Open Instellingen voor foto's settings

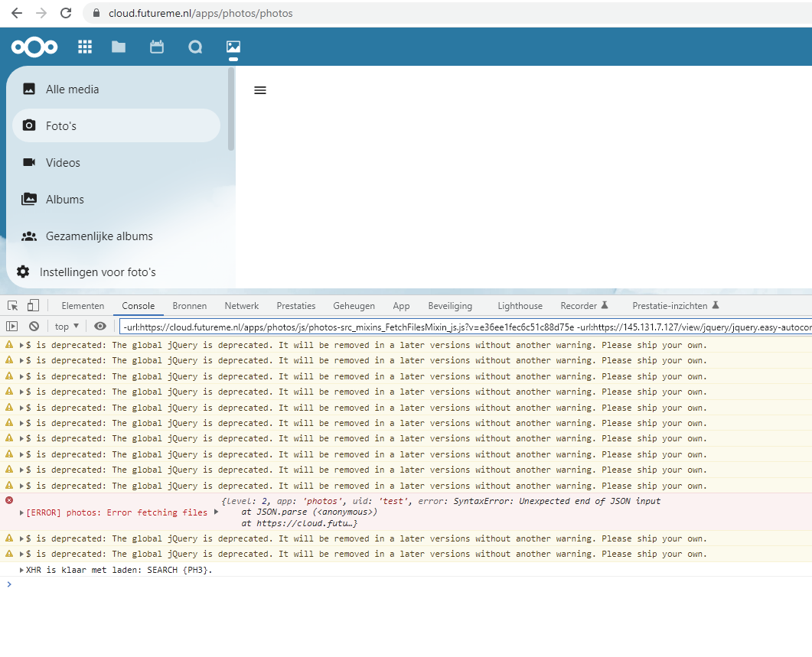(97, 272)
